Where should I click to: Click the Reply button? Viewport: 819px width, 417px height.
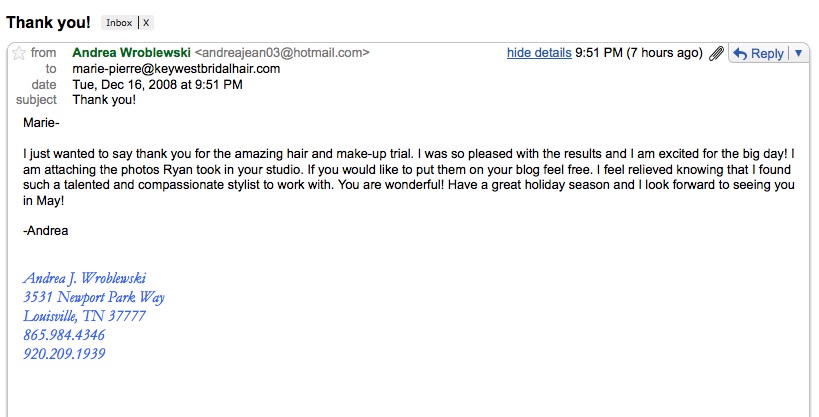758,54
